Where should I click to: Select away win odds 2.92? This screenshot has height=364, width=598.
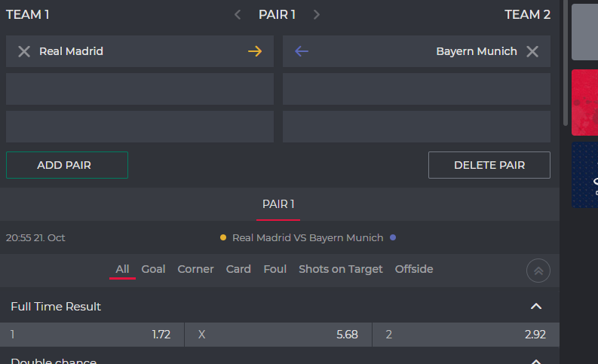pos(466,335)
